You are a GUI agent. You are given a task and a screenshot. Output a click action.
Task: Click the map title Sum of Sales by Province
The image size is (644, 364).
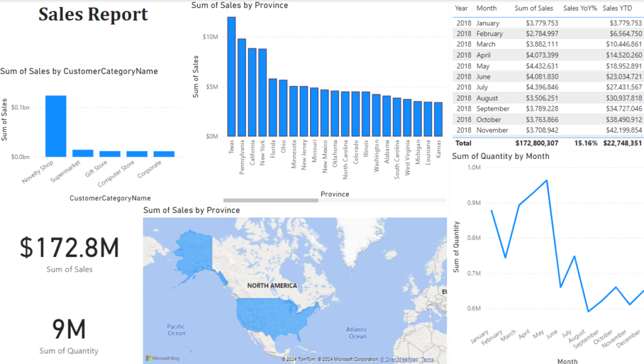[x=191, y=210]
